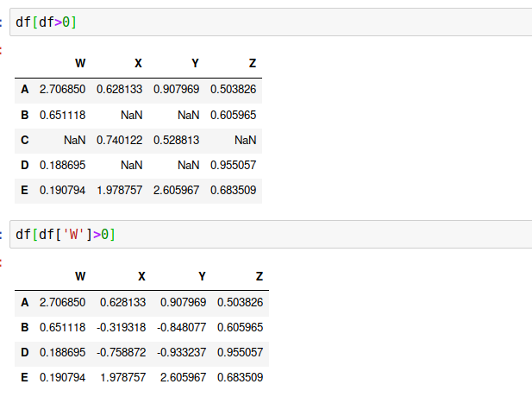Click value 0.605965 in second table
Viewport: 532px width, 403px height.
241,327
